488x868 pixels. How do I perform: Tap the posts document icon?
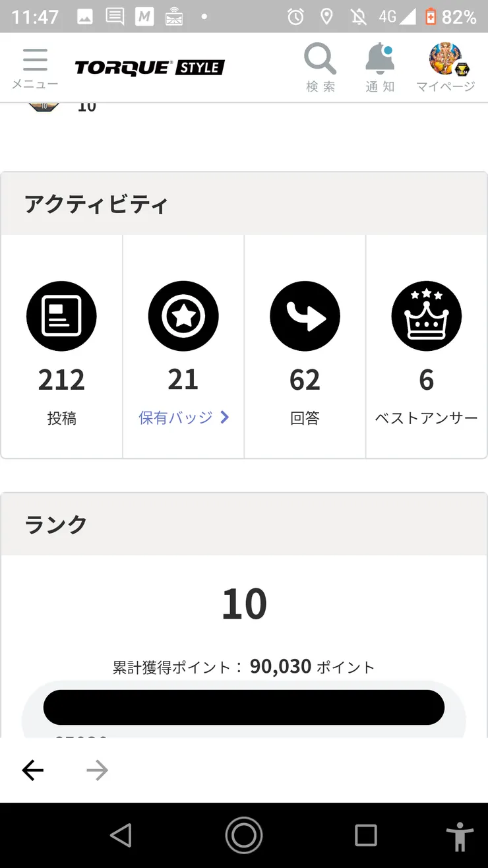[x=61, y=317]
